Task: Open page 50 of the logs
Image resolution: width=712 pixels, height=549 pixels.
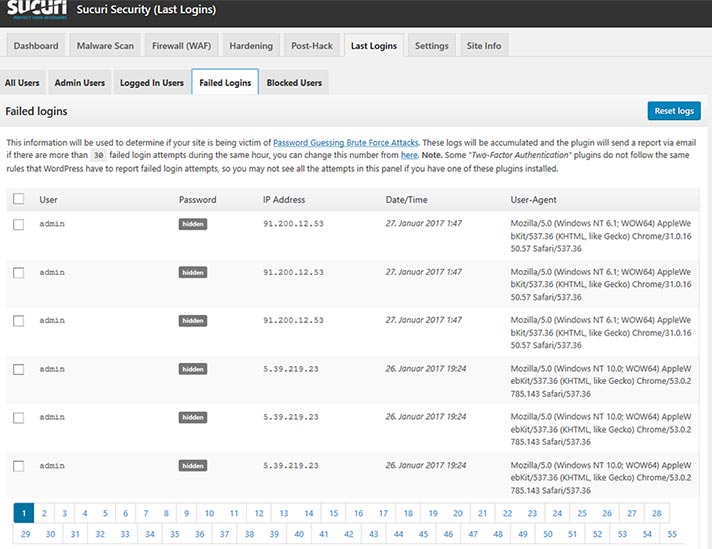Action: coord(548,534)
